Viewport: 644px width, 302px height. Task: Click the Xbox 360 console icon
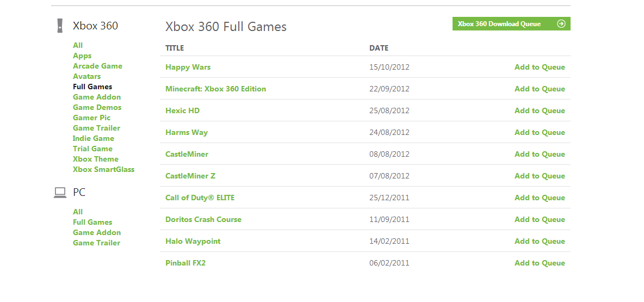60,26
